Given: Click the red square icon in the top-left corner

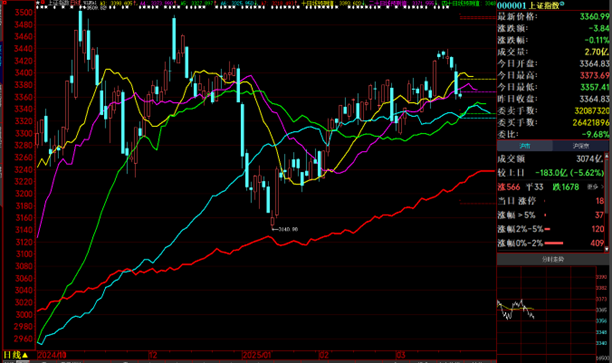Looking at the screenshot, I should point(5,3).
